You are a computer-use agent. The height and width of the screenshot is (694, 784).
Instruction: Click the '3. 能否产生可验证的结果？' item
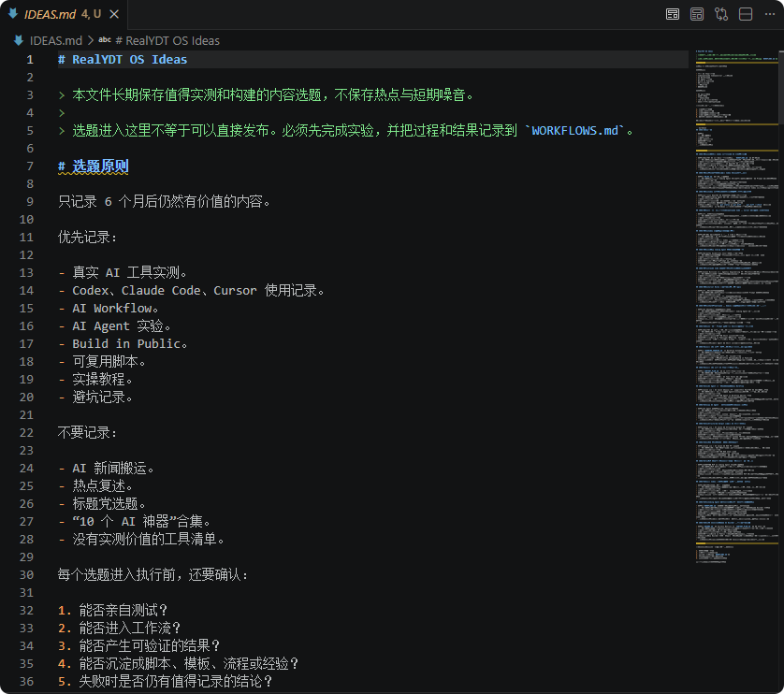click(x=139, y=645)
